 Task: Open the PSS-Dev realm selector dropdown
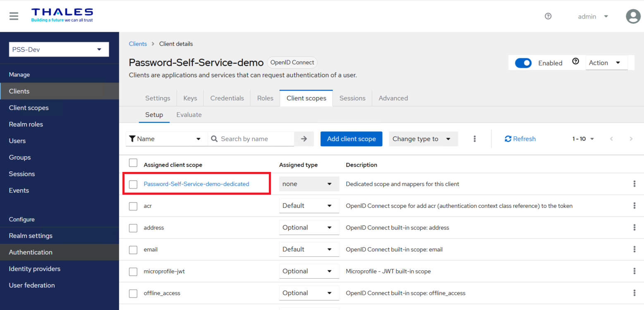(x=59, y=50)
